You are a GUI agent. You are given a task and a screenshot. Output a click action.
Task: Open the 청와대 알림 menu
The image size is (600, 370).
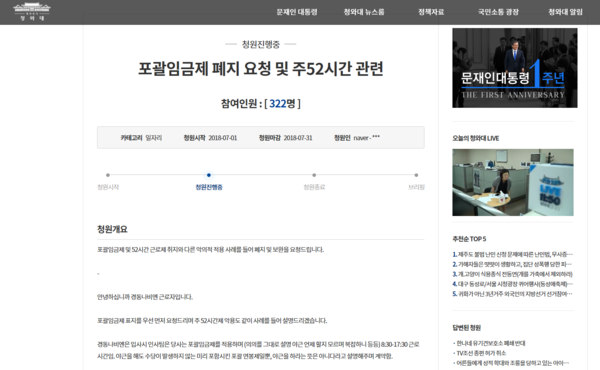[x=565, y=12]
